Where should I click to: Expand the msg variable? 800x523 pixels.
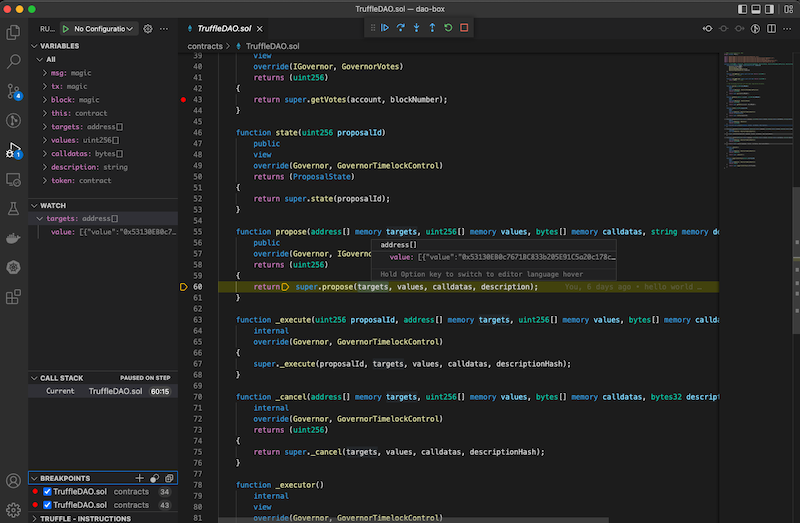(45, 73)
